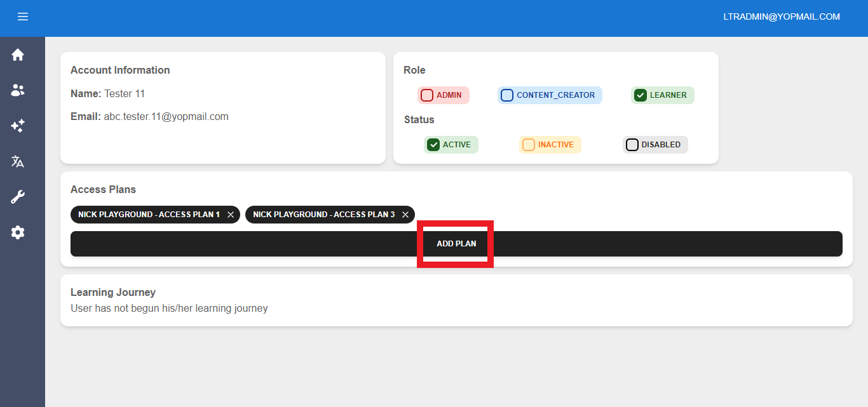
Task: Click the email abc.tester.11@yopmail.com
Action: (166, 117)
